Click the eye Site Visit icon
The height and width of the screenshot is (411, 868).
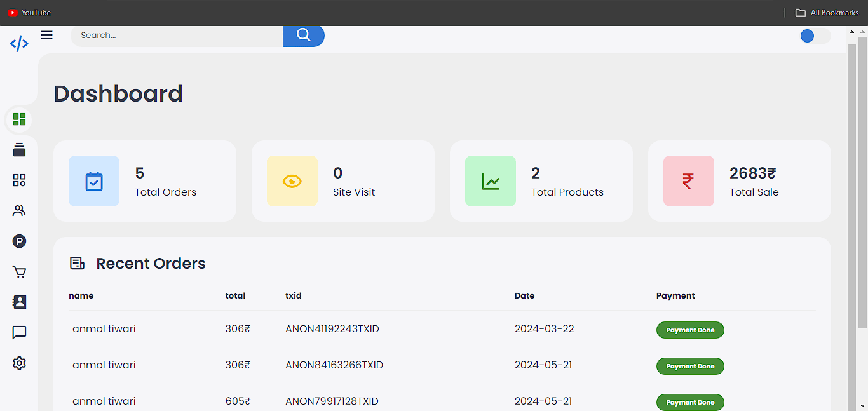tap(292, 181)
